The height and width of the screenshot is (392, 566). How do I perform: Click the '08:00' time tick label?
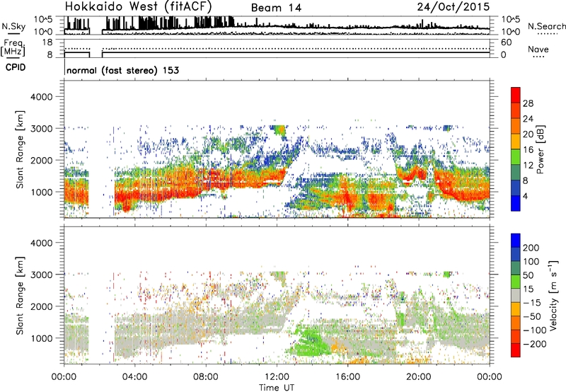pyautogui.click(x=205, y=377)
